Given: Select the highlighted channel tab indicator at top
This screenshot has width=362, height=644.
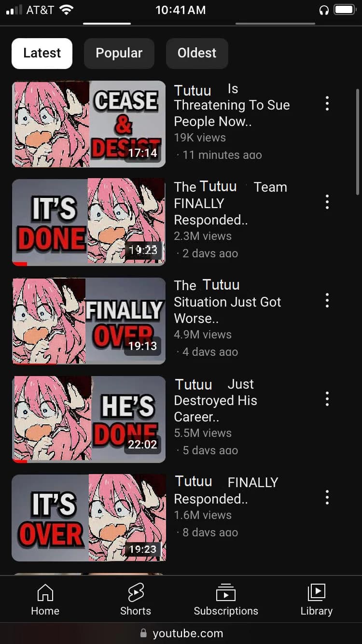Looking at the screenshot, I should [x=107, y=23].
